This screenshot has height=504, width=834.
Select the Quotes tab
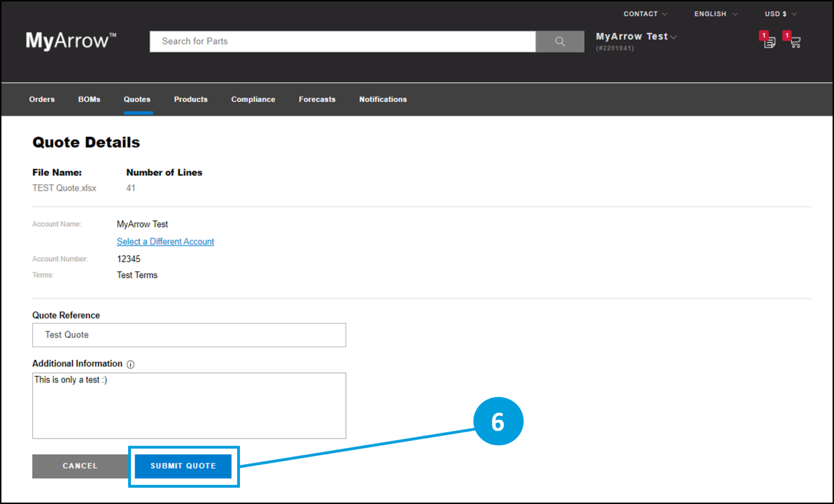[x=137, y=99]
